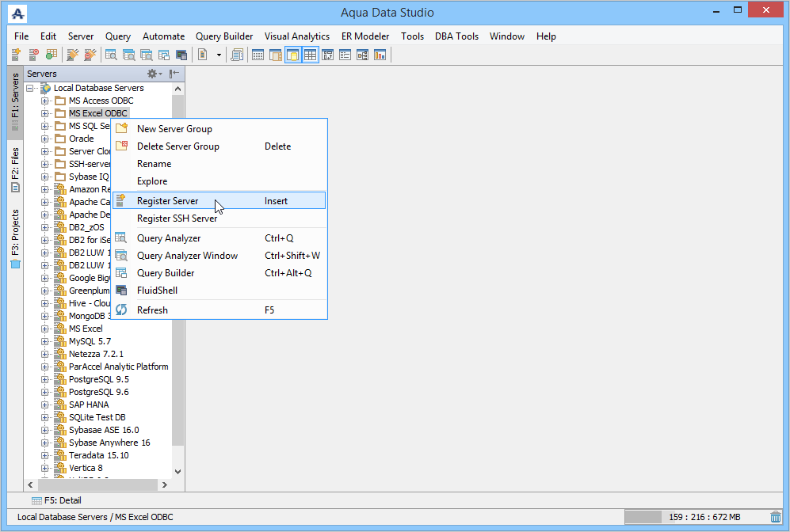
Task: Click the Aqua Data Studio logo icon
Action: 17,13
